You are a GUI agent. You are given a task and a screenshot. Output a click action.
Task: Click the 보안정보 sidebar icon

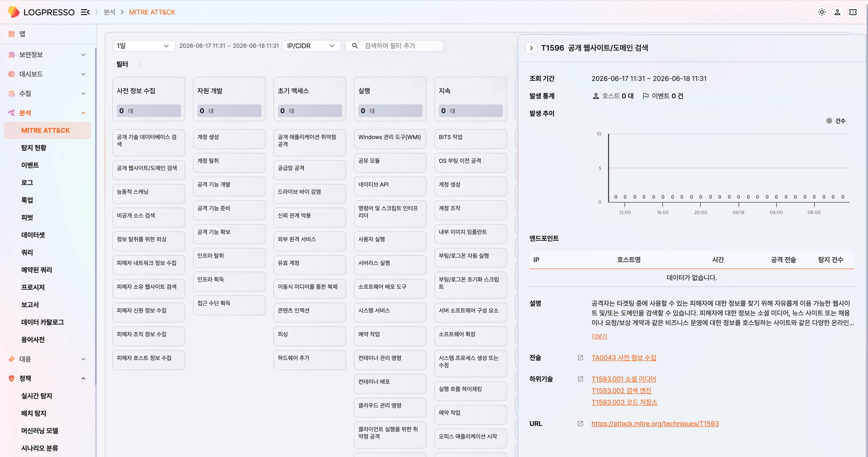pos(11,55)
